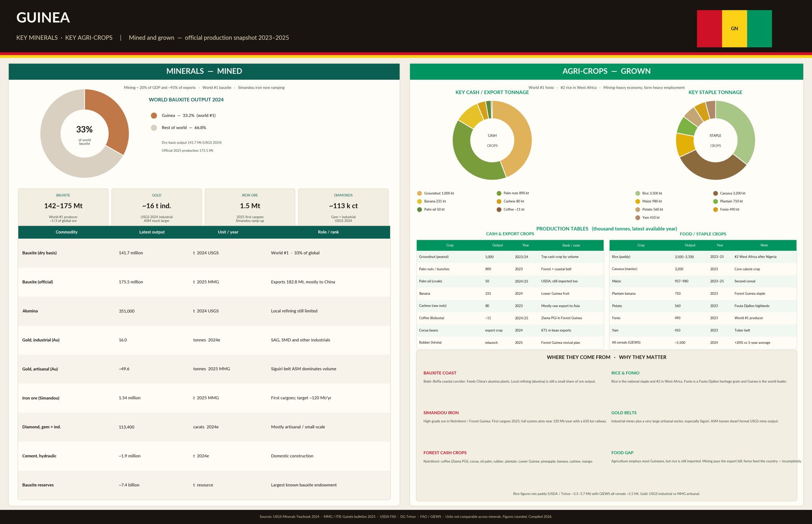Screen dimensions: 812x524
Task: Click the Commodity column header
Action: click(67, 232)
